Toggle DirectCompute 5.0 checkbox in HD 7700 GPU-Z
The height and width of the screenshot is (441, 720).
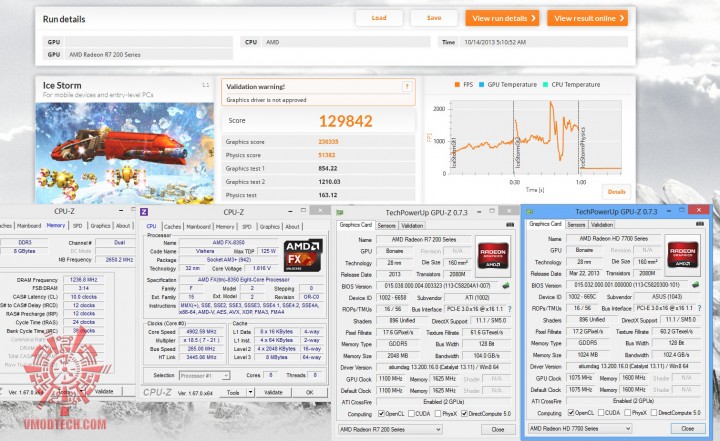click(x=654, y=413)
